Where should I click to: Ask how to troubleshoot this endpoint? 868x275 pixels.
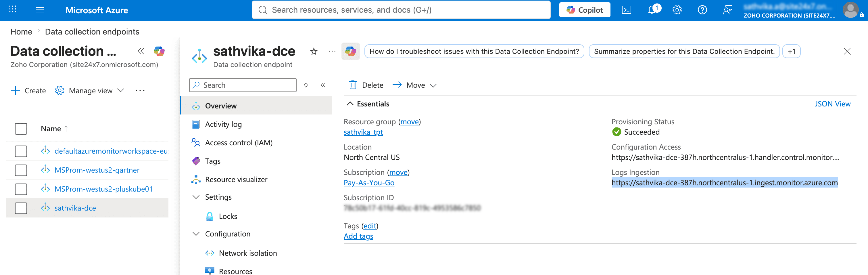(x=474, y=51)
